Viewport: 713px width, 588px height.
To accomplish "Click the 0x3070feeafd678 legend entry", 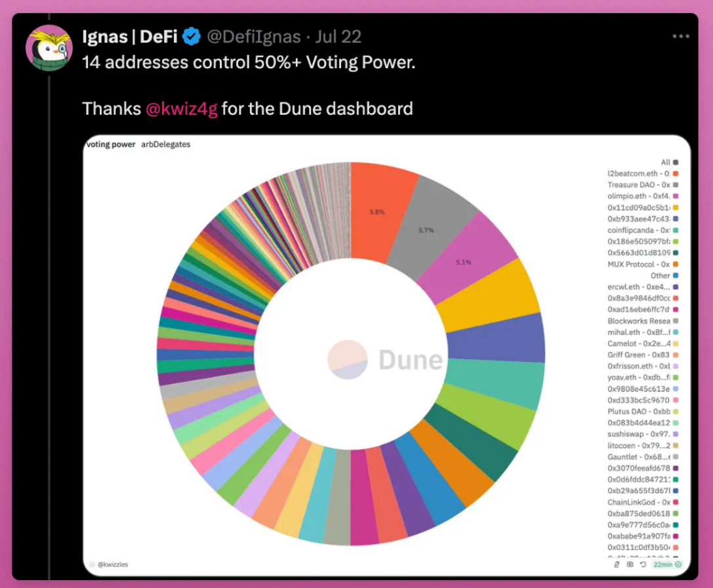I will tap(643, 468).
